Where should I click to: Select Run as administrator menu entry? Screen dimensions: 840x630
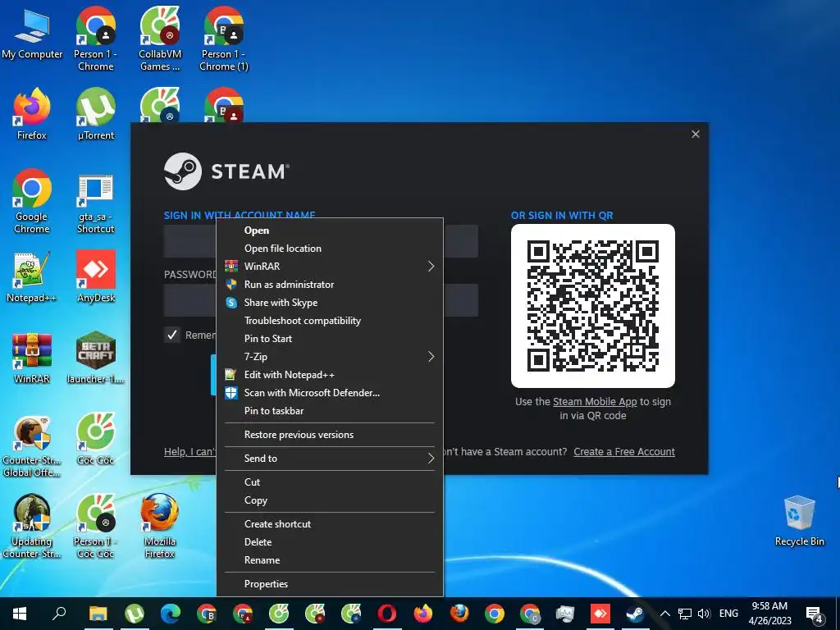point(330,285)
